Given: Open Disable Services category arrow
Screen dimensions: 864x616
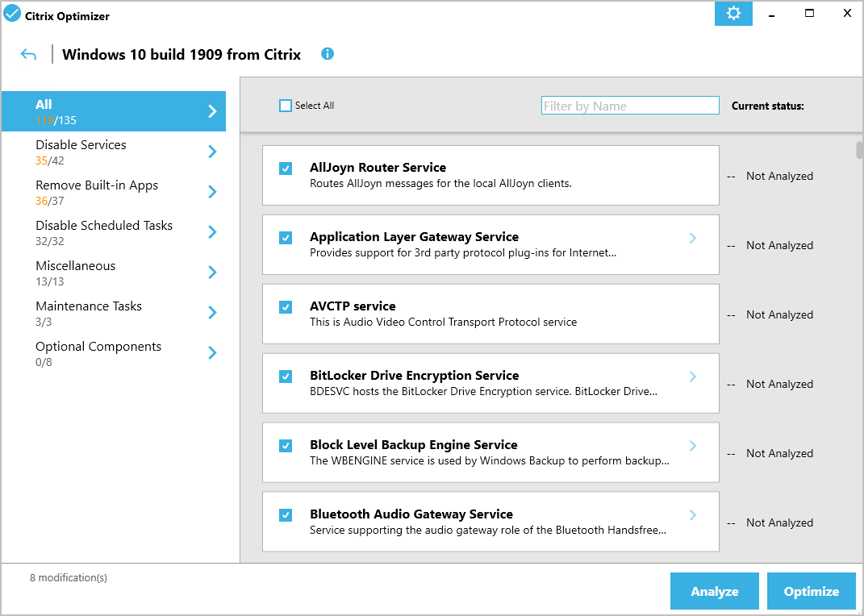Looking at the screenshot, I should pyautogui.click(x=212, y=152).
